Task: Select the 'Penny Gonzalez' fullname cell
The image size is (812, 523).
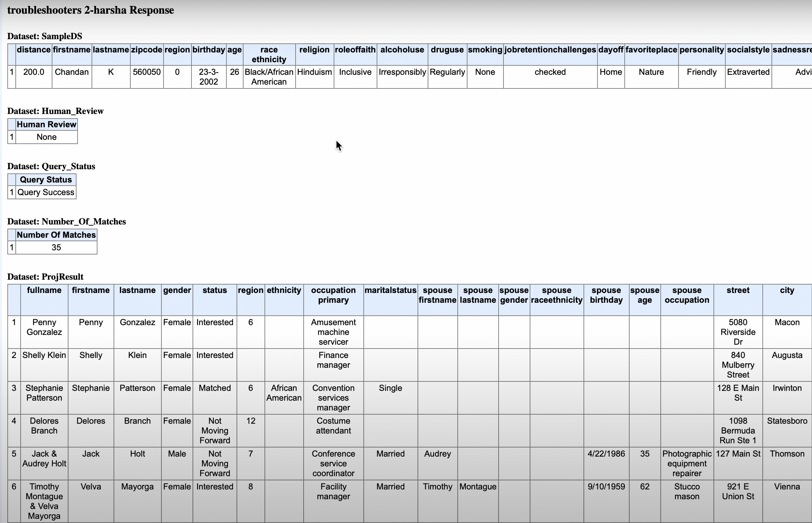Action: click(x=44, y=327)
